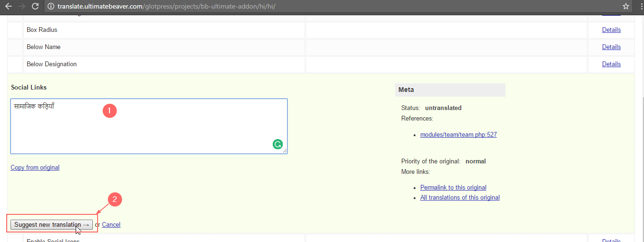644x242 pixels.
Task: Reload the current page
Action: (35, 7)
